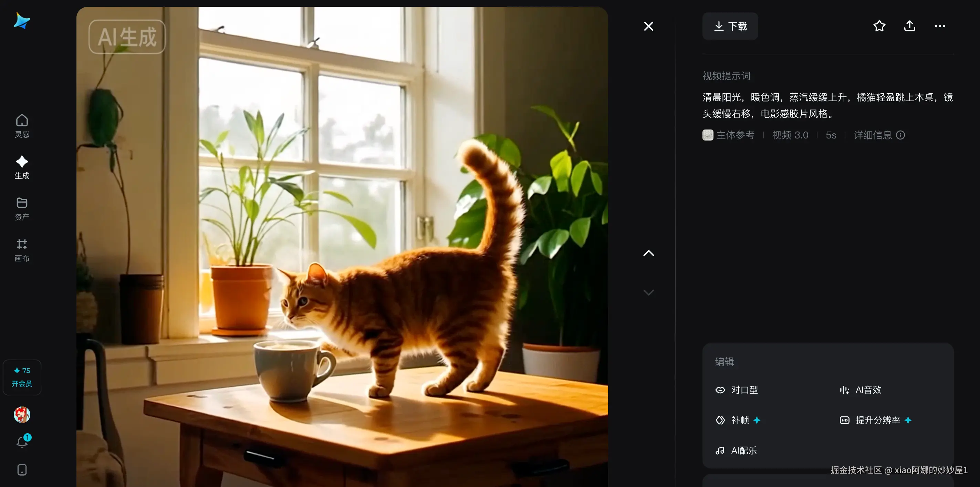Open the 资产 assets folder
980x487 pixels.
coord(22,208)
